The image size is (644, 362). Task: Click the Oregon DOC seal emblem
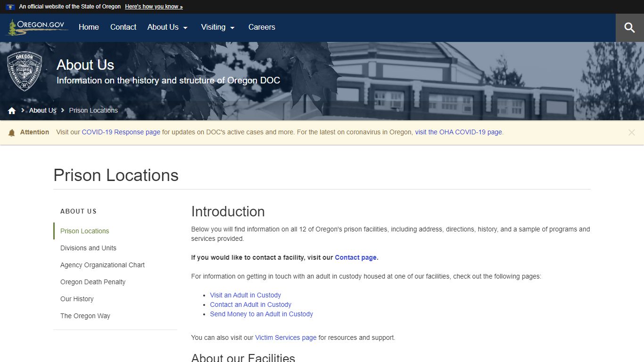tap(25, 71)
